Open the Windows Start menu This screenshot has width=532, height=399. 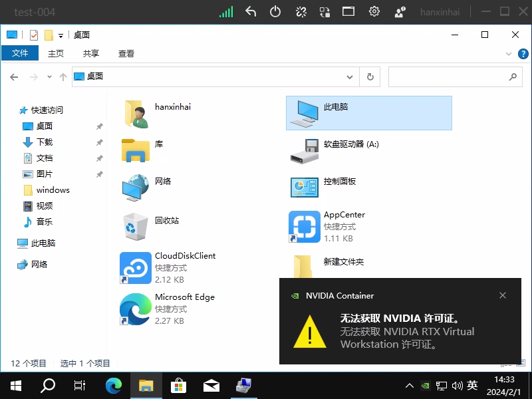pos(15,386)
